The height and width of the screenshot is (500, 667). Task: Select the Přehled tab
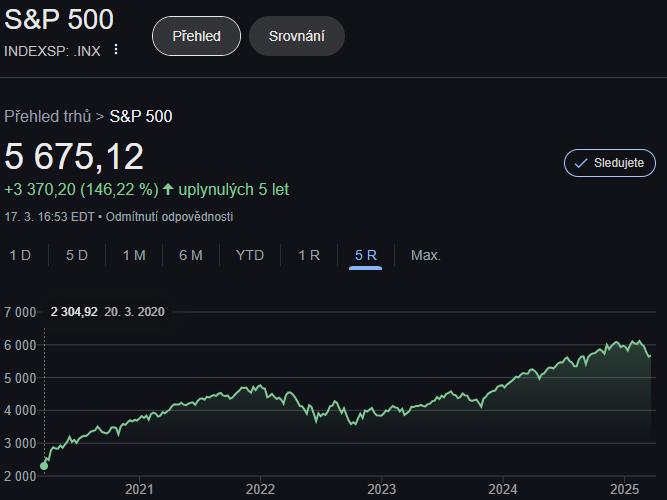pyautogui.click(x=197, y=36)
